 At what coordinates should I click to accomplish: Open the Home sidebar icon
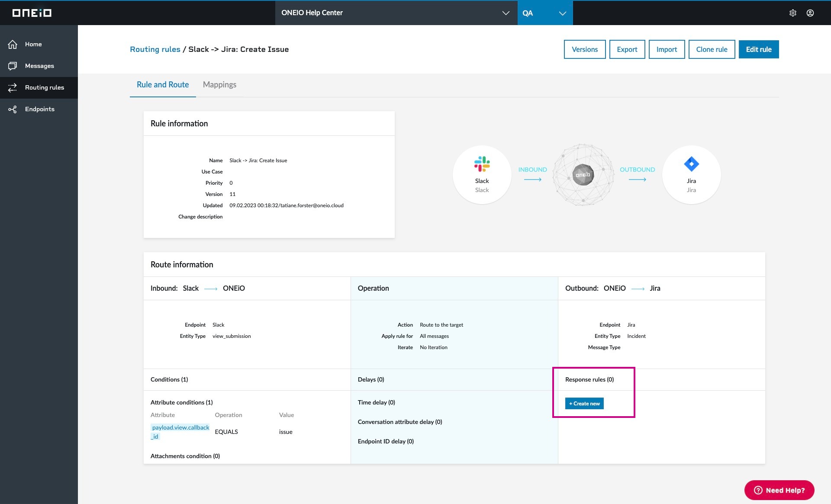[13, 44]
